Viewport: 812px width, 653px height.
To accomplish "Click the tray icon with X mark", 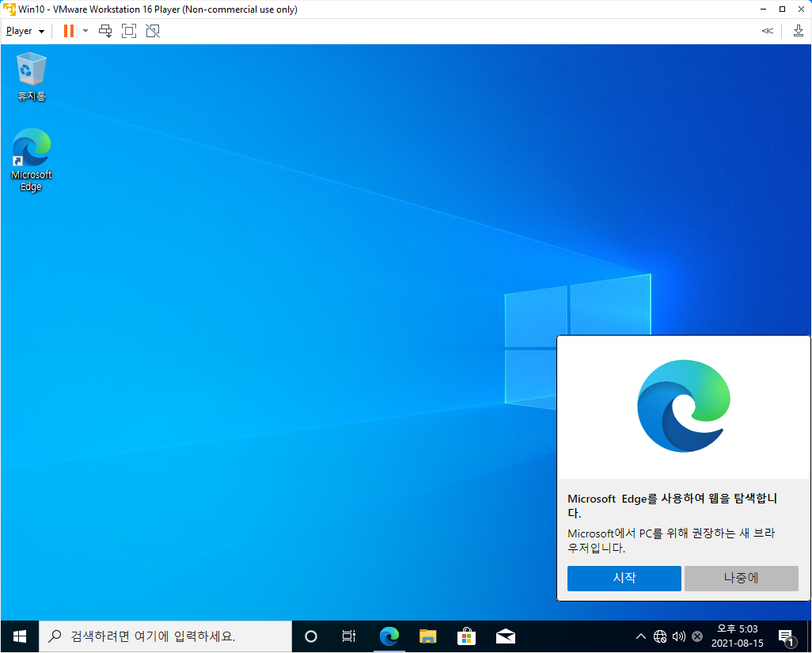I will click(697, 636).
